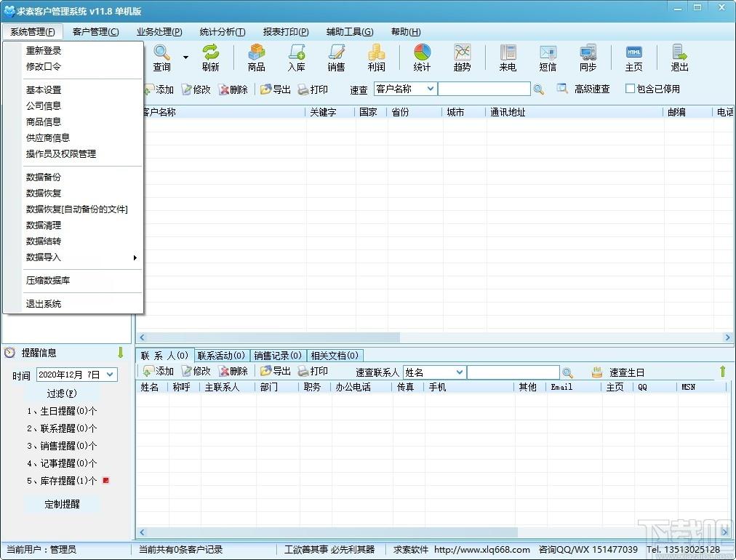Click the customer quick search input field
Image resolution: width=736 pixels, height=560 pixels.
point(484,89)
